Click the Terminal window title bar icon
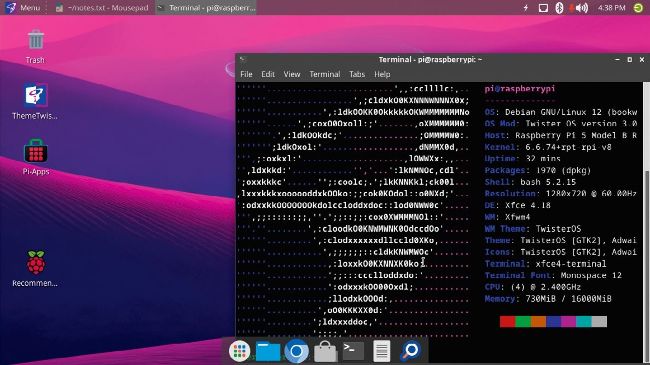Image resolution: width=650 pixels, height=365 pixels. [x=243, y=59]
